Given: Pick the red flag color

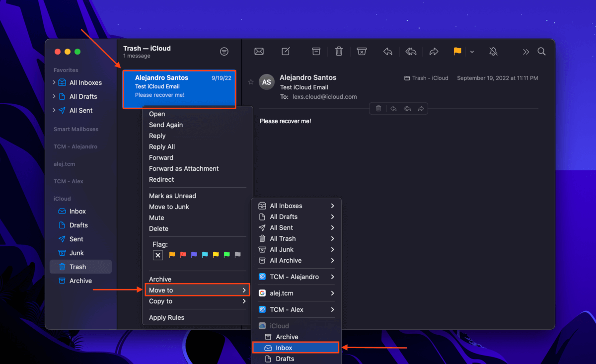Looking at the screenshot, I should (183, 255).
